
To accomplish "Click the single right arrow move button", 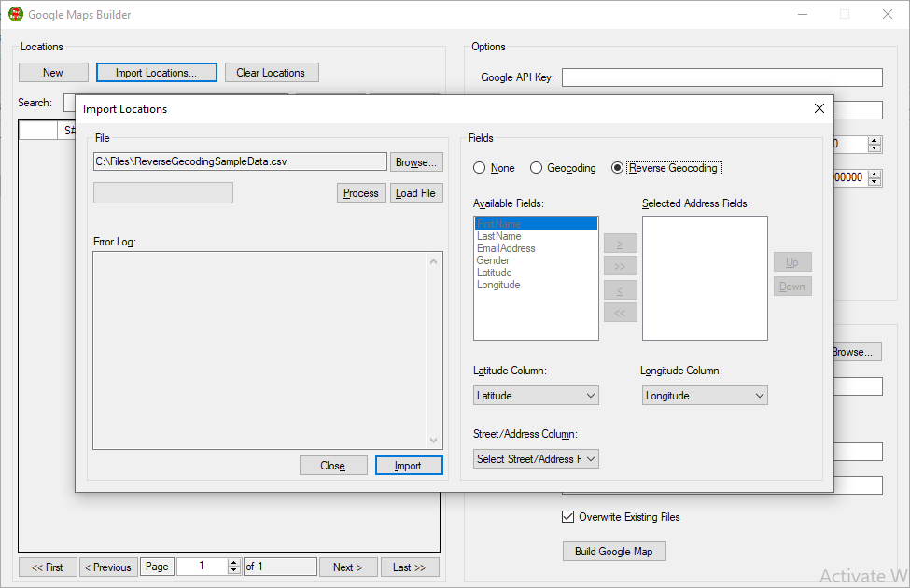I will [621, 244].
